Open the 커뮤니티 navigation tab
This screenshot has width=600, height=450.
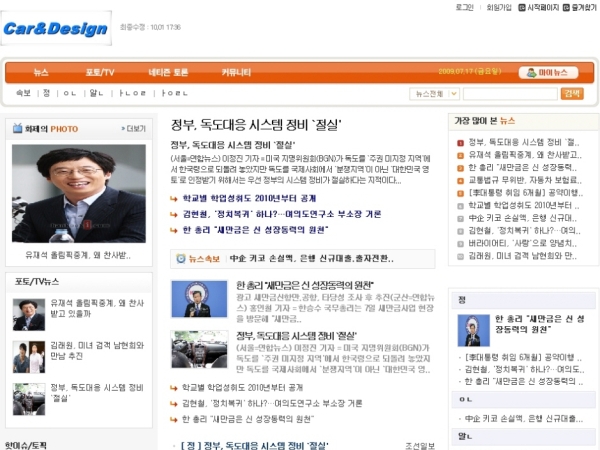(x=236, y=72)
